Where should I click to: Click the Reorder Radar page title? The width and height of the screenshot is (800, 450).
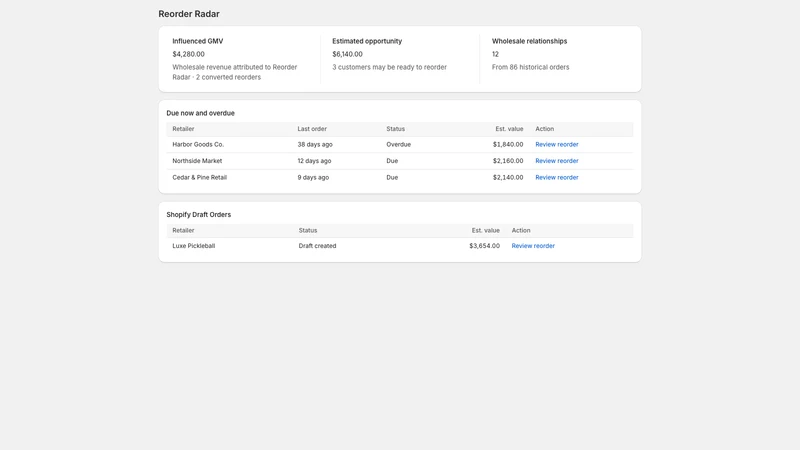189,14
